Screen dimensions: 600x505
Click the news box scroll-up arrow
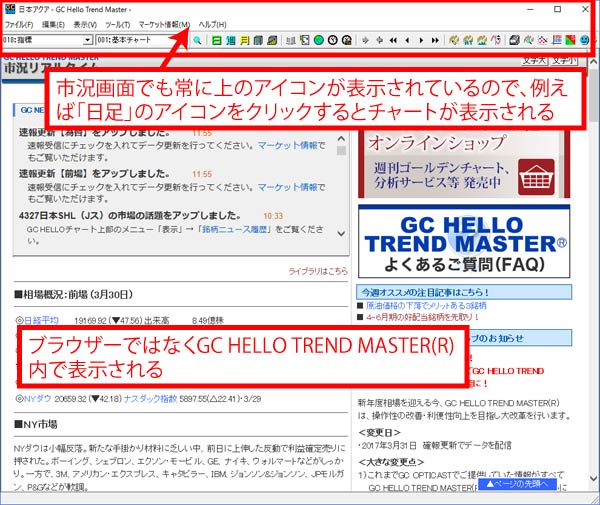pos(341,138)
